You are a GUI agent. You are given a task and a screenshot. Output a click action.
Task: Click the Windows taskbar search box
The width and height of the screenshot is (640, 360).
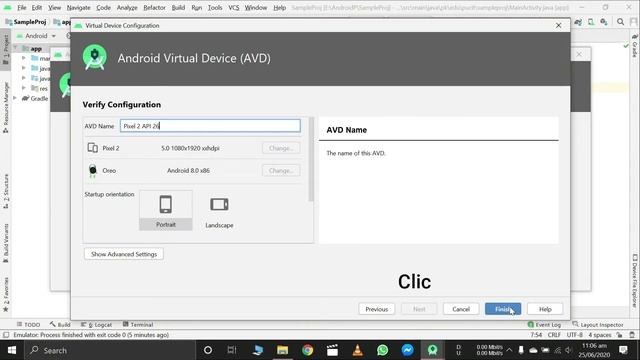pyautogui.click(x=109, y=350)
